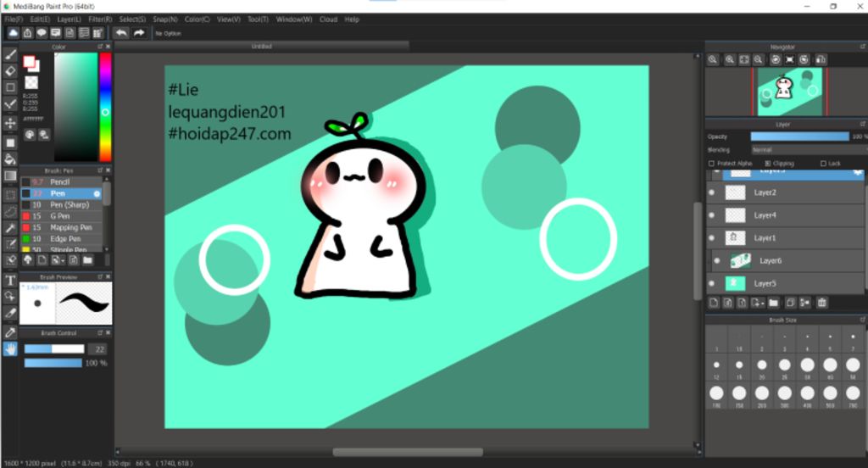Add a new layer with first layer-panel icon
The height and width of the screenshot is (468, 868).
[x=714, y=303]
